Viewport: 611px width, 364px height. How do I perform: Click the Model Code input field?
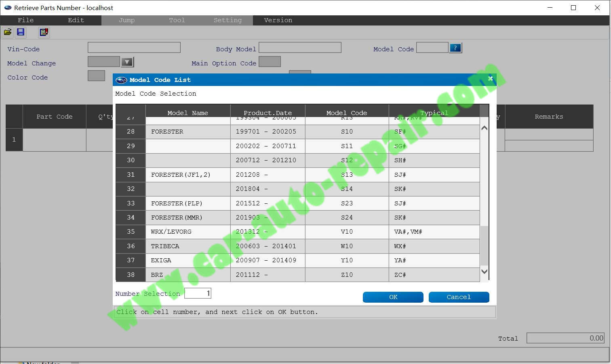pos(432,48)
